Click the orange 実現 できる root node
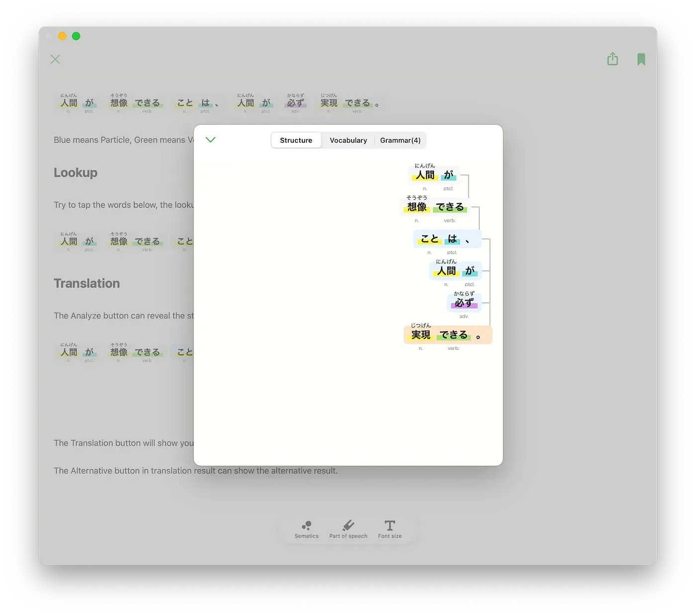Screen dimensions: 696x616 [x=447, y=335]
